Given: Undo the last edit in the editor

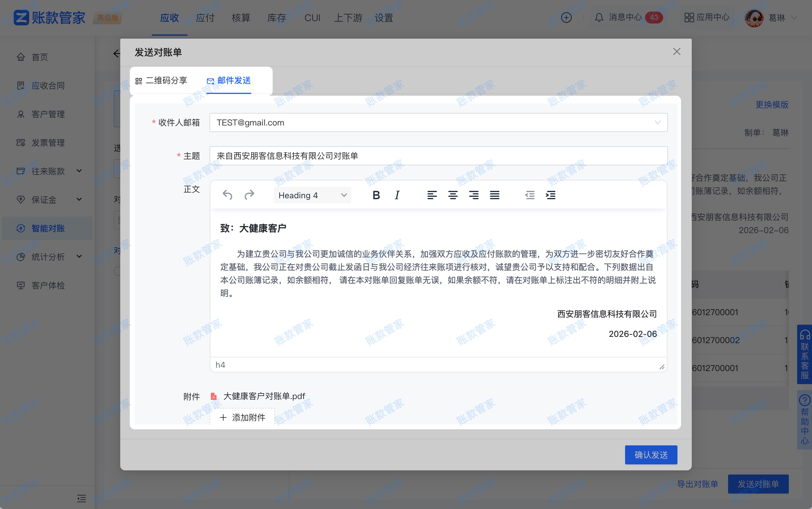Looking at the screenshot, I should [x=227, y=195].
